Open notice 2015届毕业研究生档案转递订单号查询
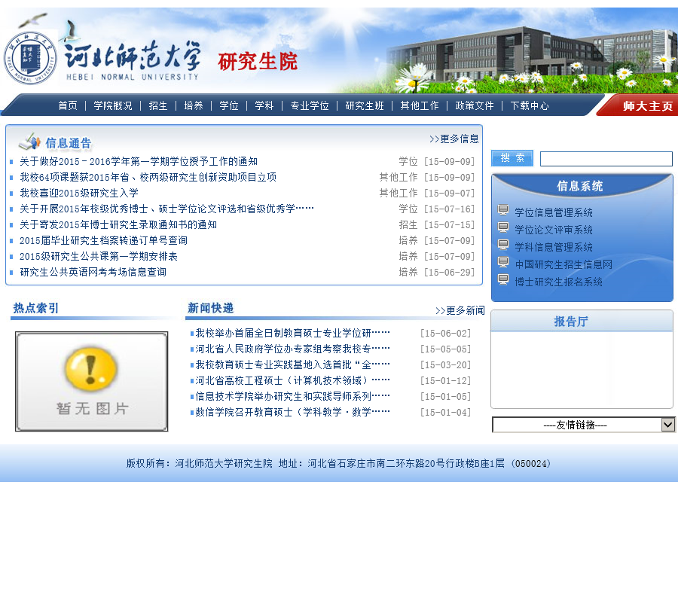 click(x=103, y=240)
